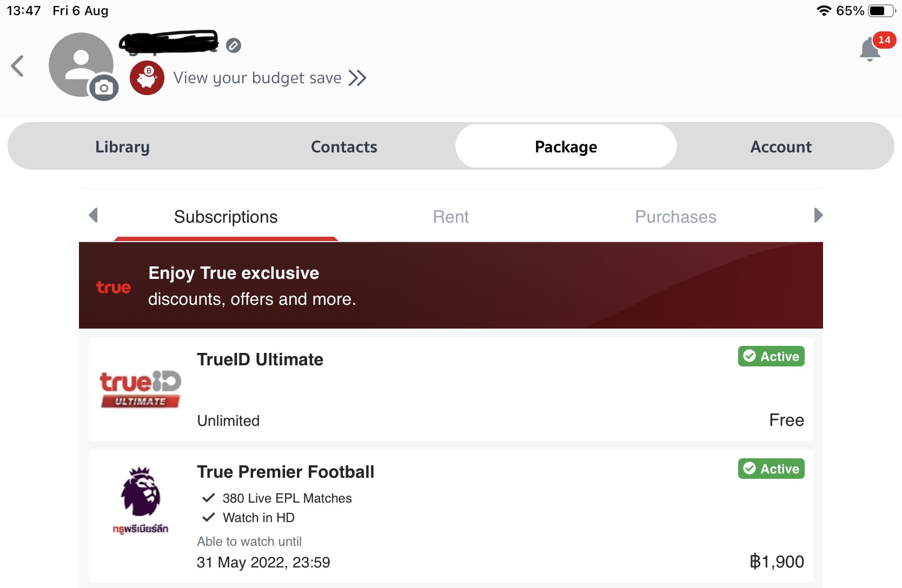
Task: Switch to the Account tab
Action: 781,146
